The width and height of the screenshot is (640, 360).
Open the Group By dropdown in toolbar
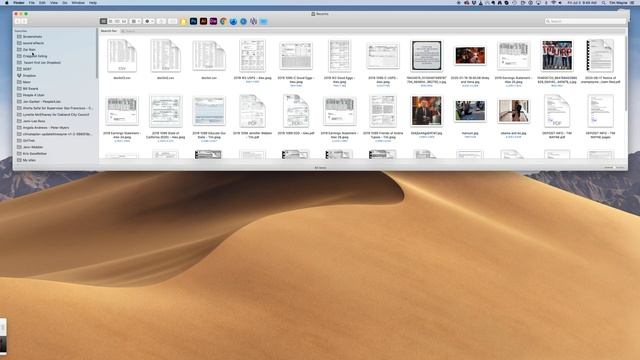click(x=136, y=21)
